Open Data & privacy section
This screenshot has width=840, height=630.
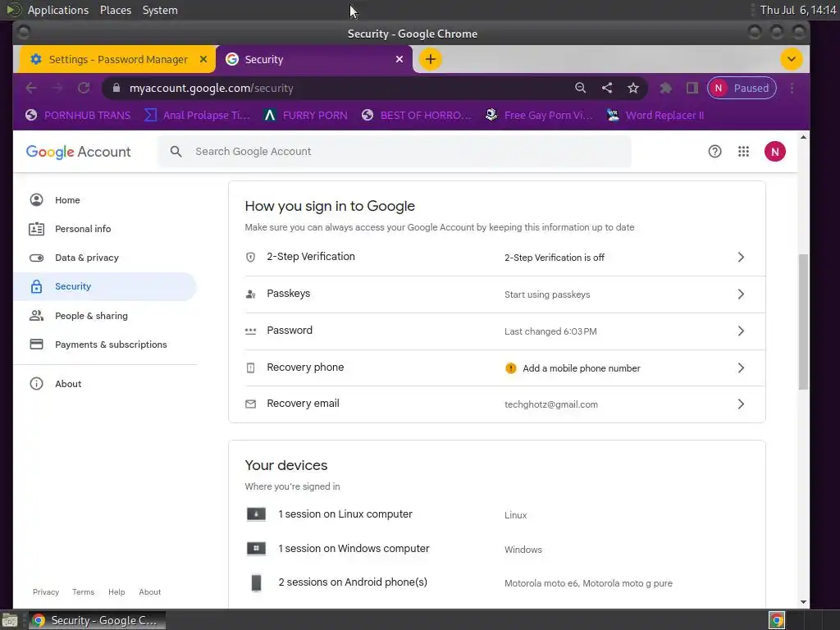[x=105, y=258]
